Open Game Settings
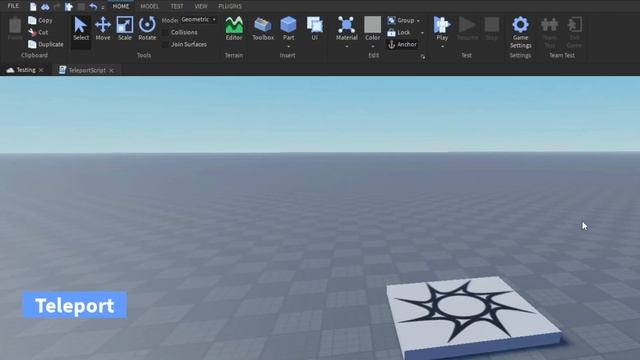The height and width of the screenshot is (360, 640). (520, 32)
